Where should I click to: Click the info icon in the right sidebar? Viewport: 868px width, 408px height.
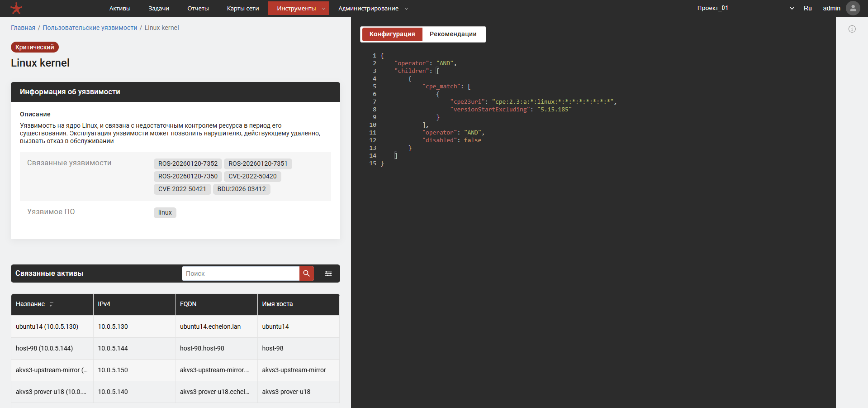pyautogui.click(x=852, y=29)
